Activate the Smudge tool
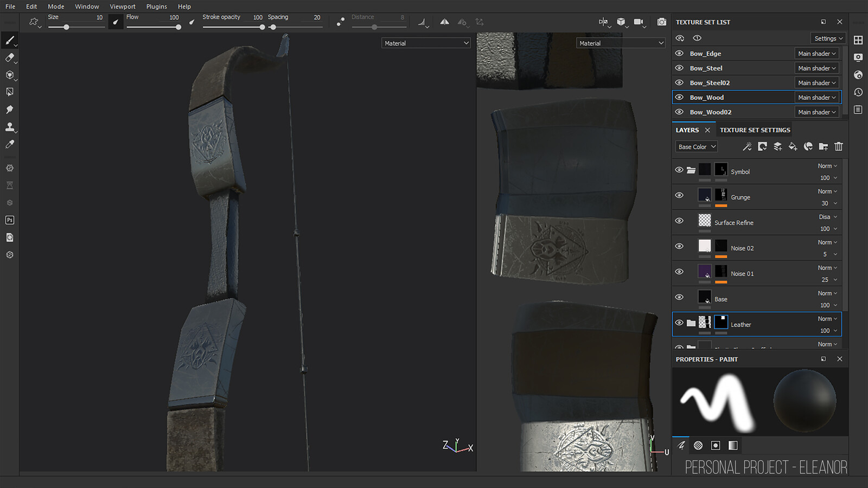The image size is (868, 488). 9,110
